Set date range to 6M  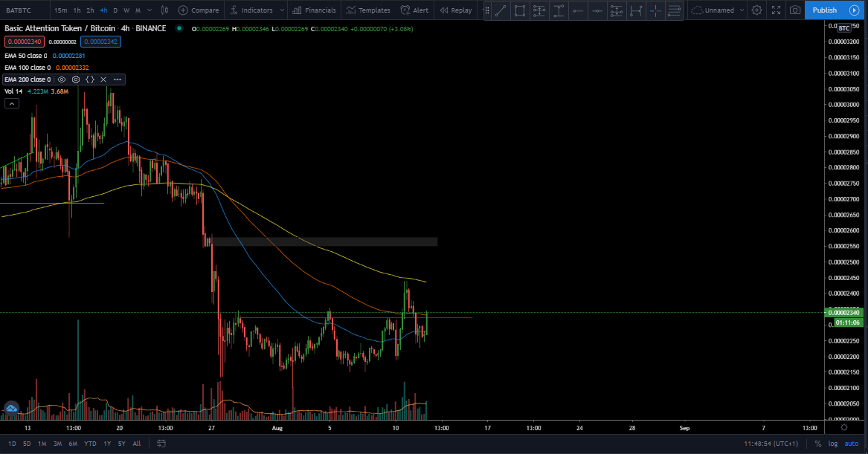[x=73, y=444]
